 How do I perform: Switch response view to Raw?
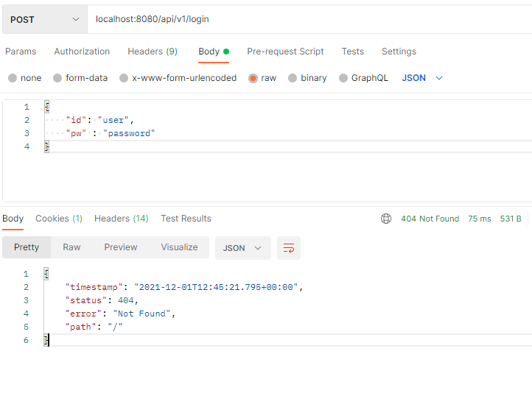coord(71,247)
